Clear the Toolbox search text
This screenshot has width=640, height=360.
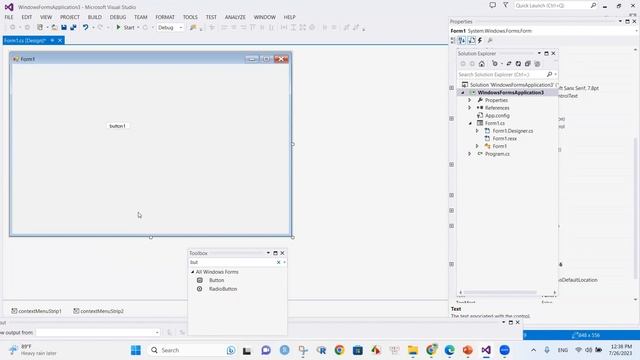(x=278, y=262)
